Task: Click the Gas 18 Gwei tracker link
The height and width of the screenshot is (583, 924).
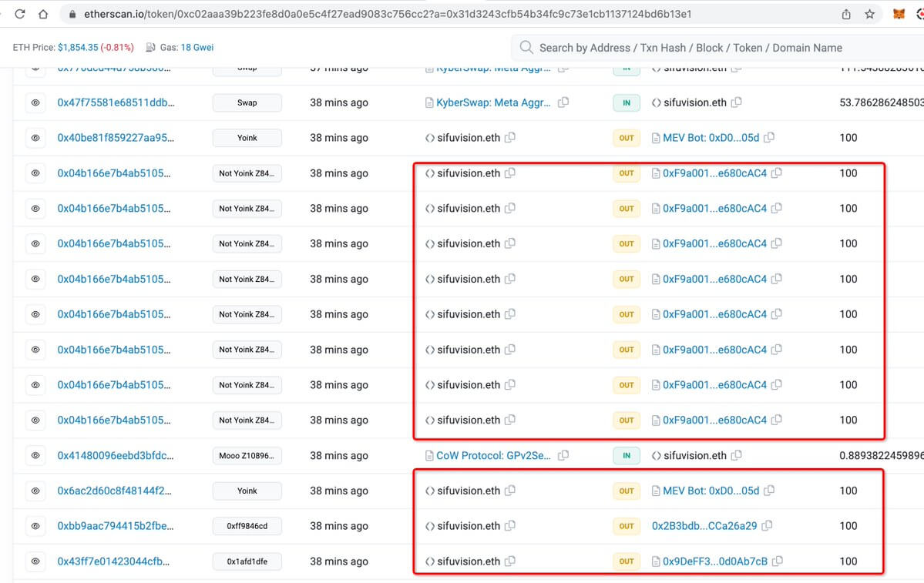Action: (x=197, y=48)
